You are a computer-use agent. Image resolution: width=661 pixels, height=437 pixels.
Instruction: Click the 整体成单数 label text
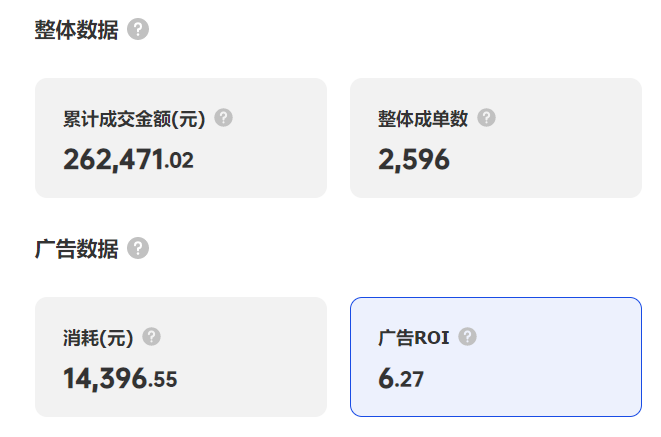[423, 119]
